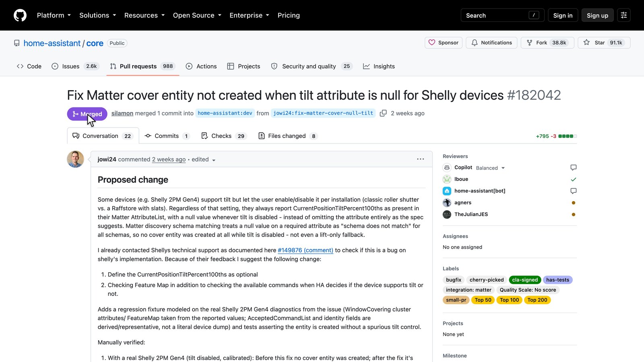Open the agners reviewer avatar
Screen dimensions: 644x362
447,203
